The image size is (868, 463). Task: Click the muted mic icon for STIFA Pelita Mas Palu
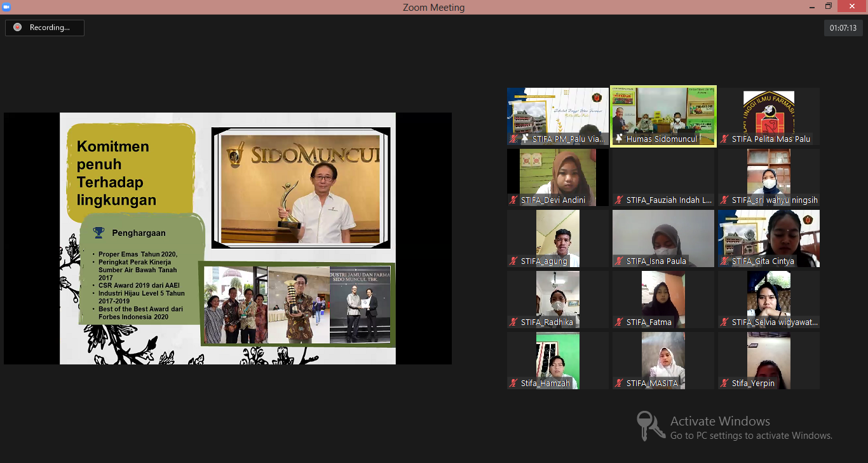(724, 139)
